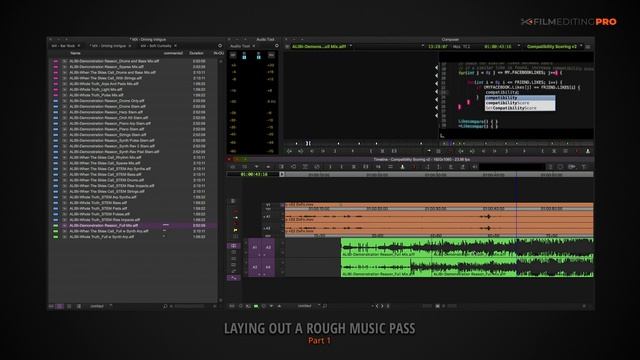This screenshot has width=640, height=360.
Task: Close the MX - Soft Curiosity bin tab
Action: point(176,46)
